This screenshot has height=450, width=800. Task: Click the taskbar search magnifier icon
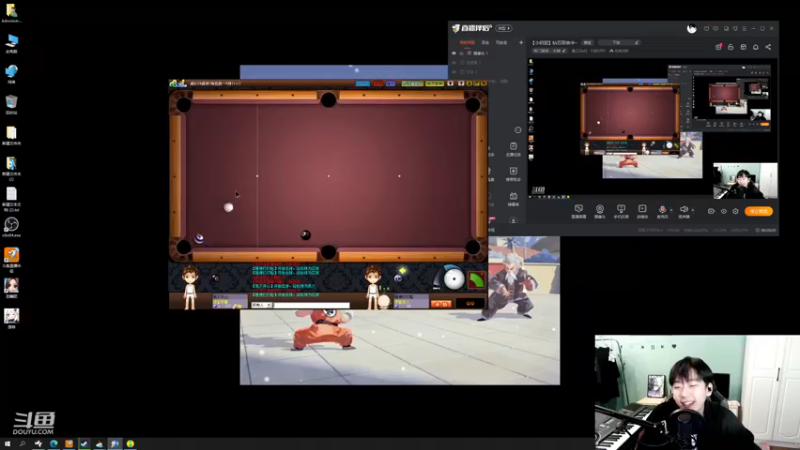click(x=22, y=444)
